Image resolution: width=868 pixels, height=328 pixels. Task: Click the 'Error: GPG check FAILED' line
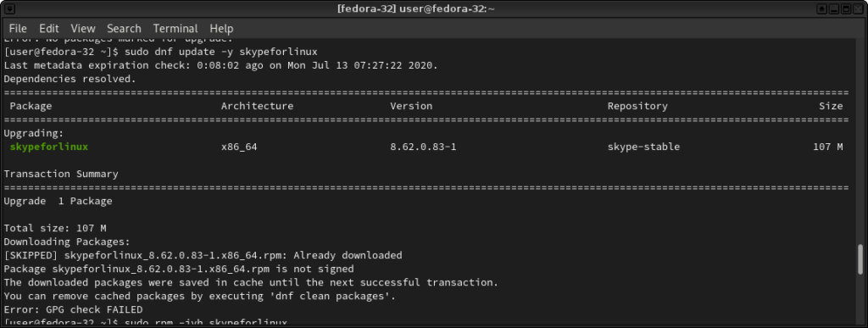73,309
